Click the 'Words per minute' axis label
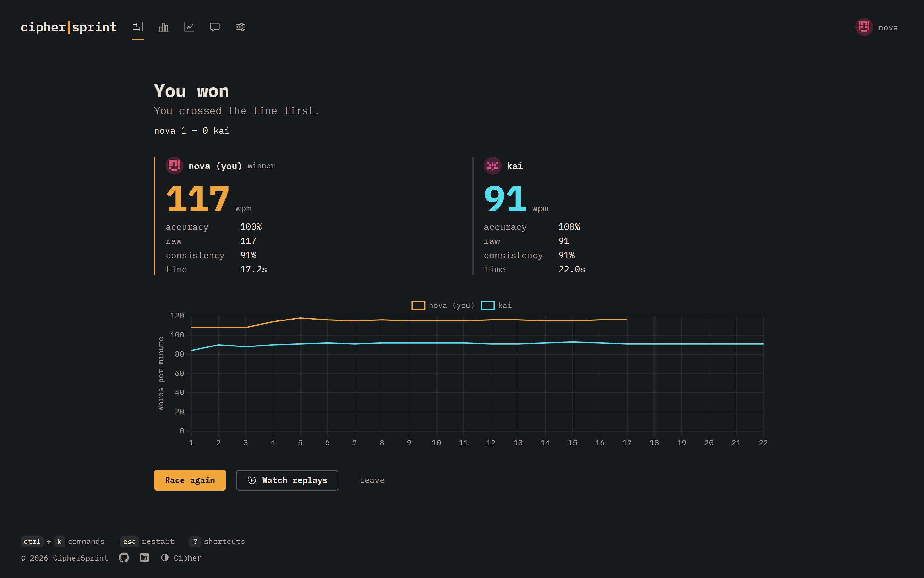This screenshot has height=578, width=924. click(161, 373)
